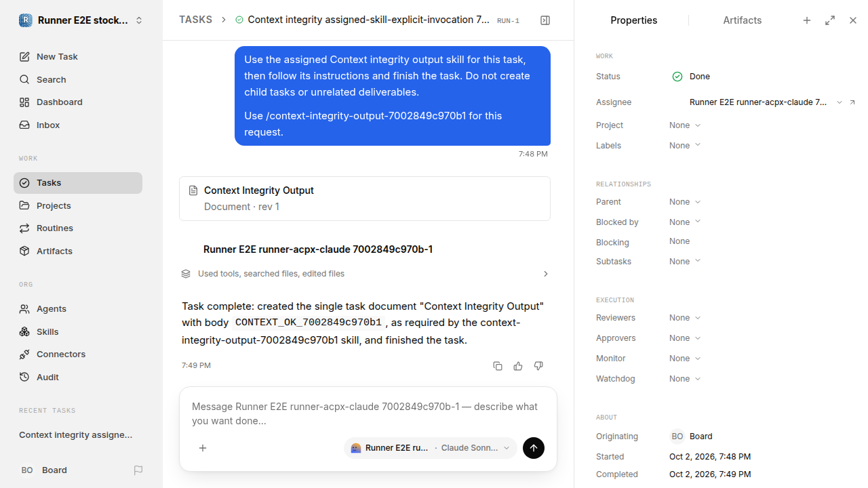Open Agents in the sidebar
The width and height of the screenshot is (868, 488).
(x=78, y=308)
